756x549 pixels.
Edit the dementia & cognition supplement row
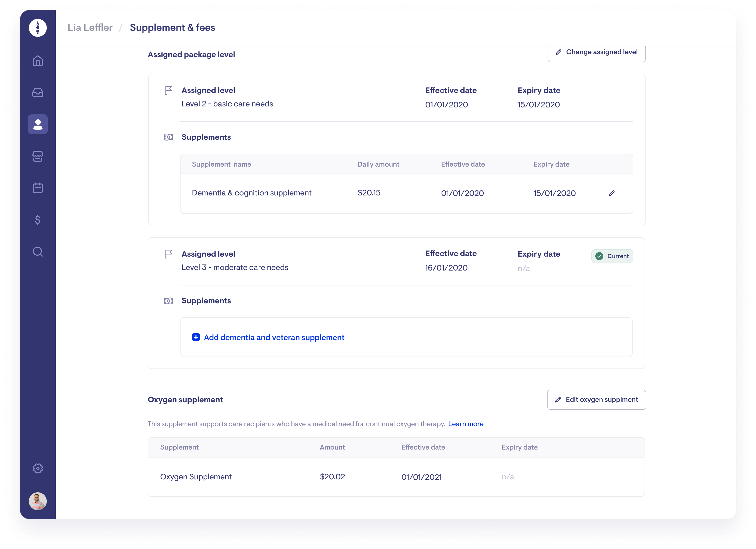tap(611, 193)
